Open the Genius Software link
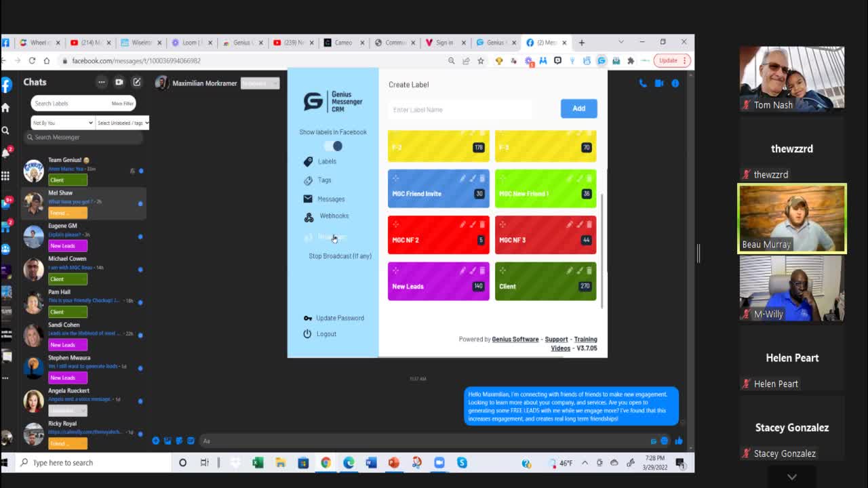Viewport: 868px width, 488px height. 515,340
